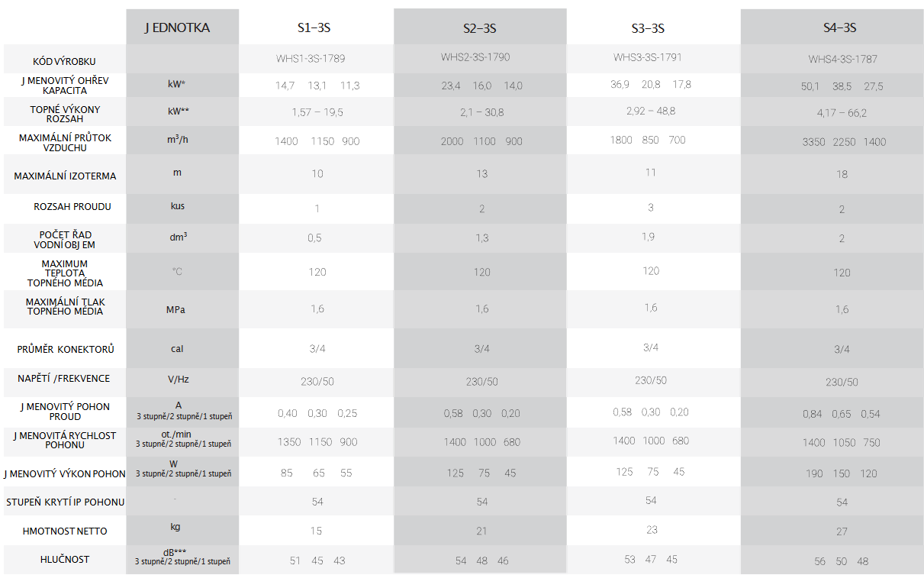924x575 pixels.
Task: Click the TOPNÉ VÝKONY ROZSAH row label
Action: point(65,115)
